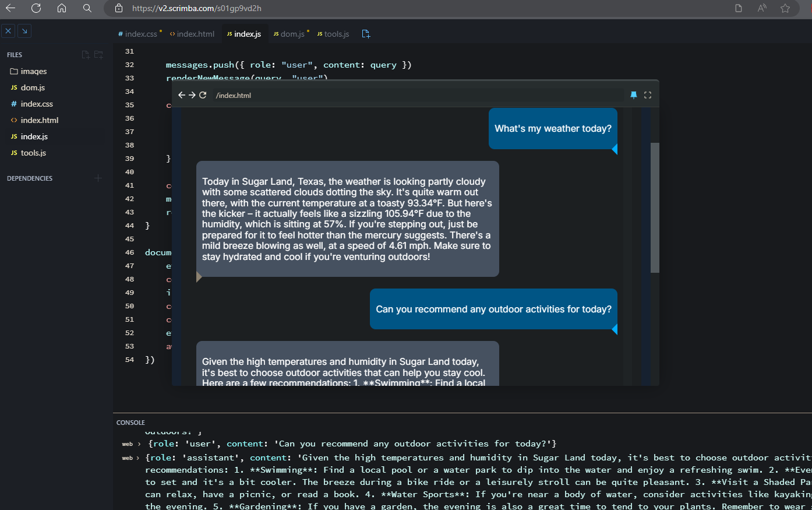The image size is (812, 510).
Task: Click the arrow toggle button beside the X
Action: coord(24,31)
